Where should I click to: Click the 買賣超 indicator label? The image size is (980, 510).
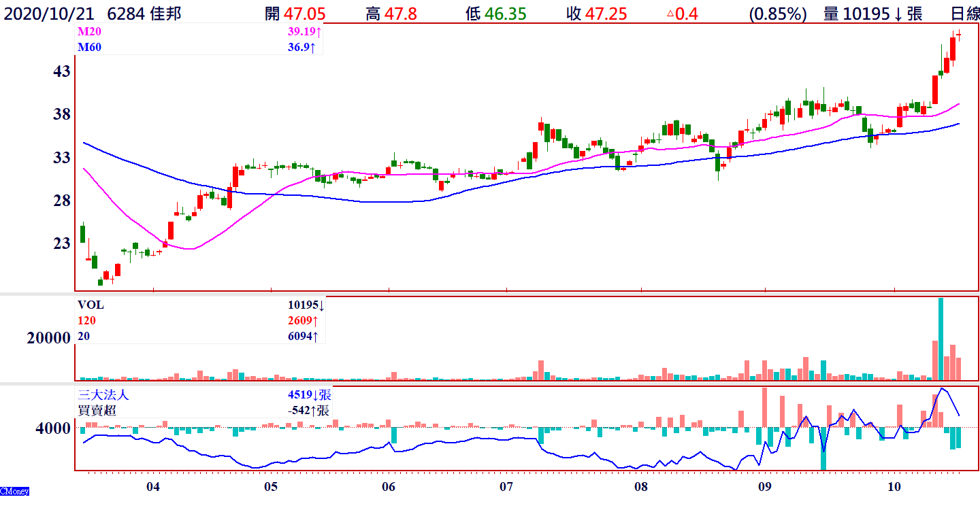pyautogui.click(x=93, y=410)
